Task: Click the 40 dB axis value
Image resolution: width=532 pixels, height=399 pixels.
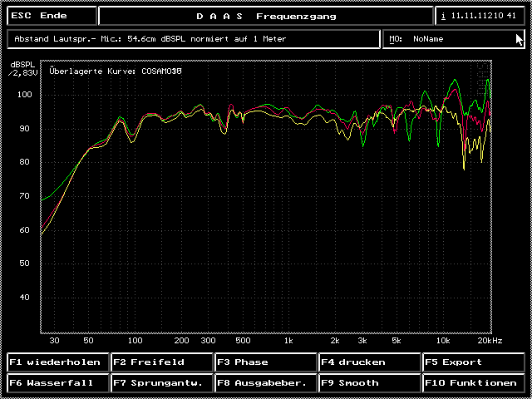Action: [x=24, y=298]
